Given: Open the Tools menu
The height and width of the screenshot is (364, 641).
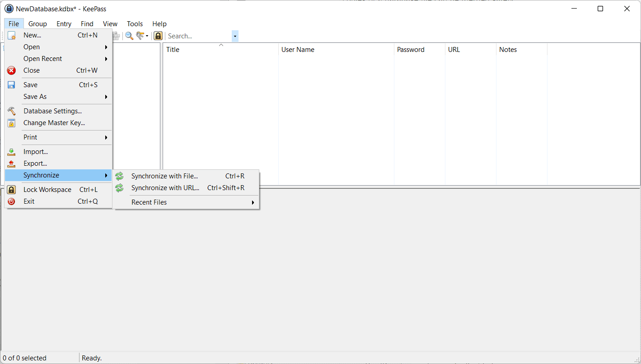Looking at the screenshot, I should (x=135, y=24).
